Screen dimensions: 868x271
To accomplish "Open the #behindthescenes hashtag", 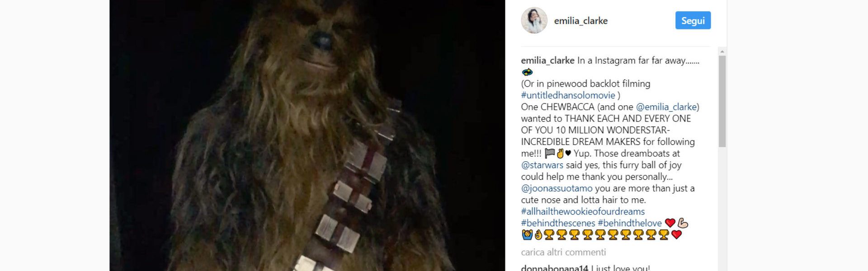I will pos(558,223).
